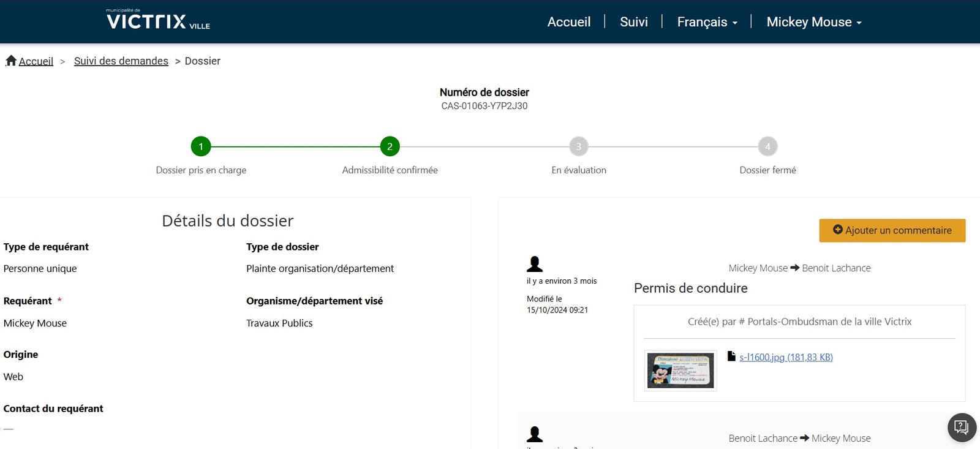Select the Plainte organisation/département value

click(320, 268)
